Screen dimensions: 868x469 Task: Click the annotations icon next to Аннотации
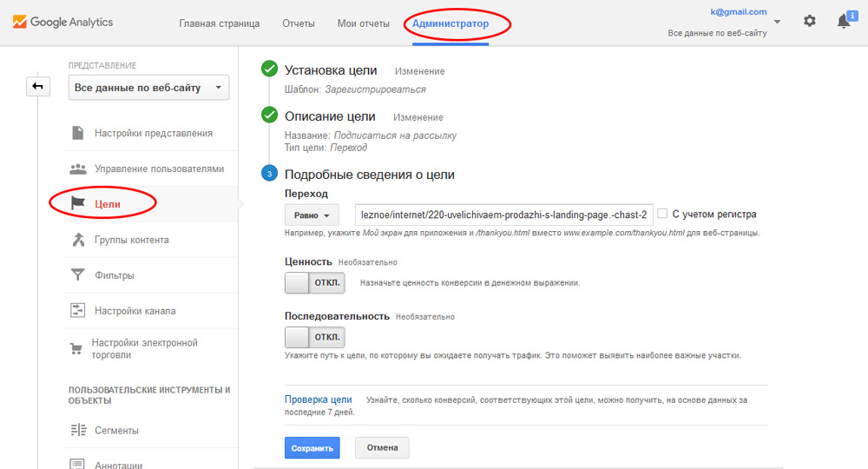(x=77, y=464)
